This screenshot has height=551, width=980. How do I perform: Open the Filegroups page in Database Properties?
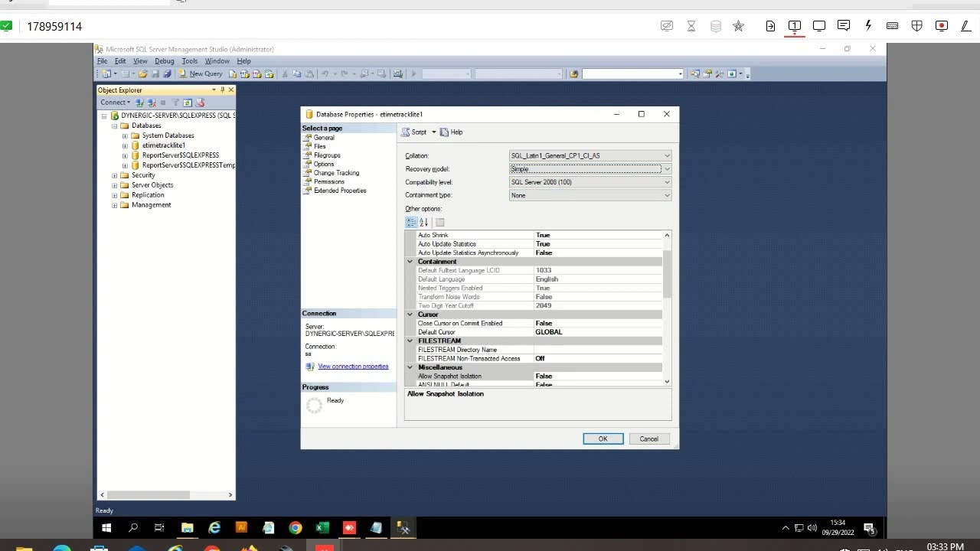click(x=327, y=155)
